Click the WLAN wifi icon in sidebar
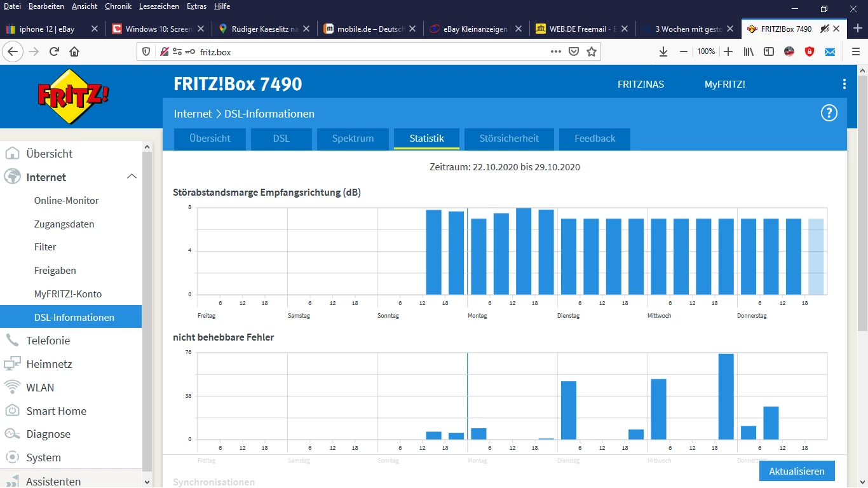The width and height of the screenshot is (868, 488). click(12, 388)
